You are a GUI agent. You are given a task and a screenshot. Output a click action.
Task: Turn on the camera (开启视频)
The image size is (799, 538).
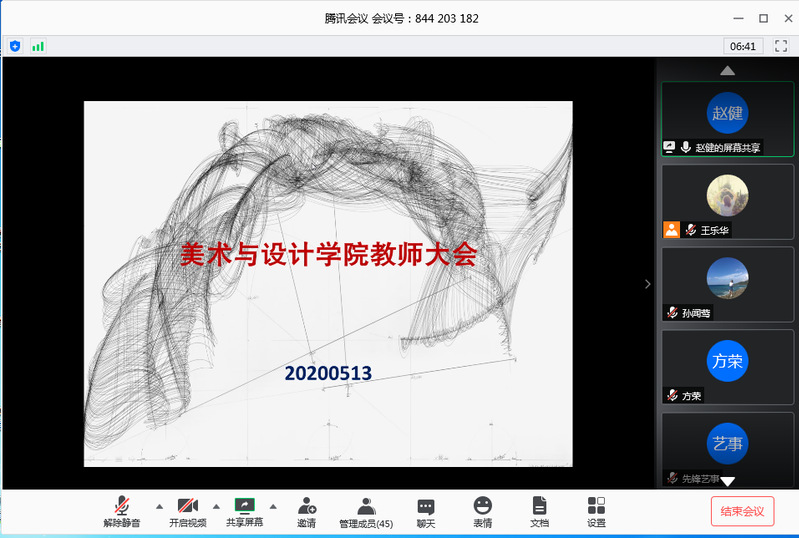point(187,511)
